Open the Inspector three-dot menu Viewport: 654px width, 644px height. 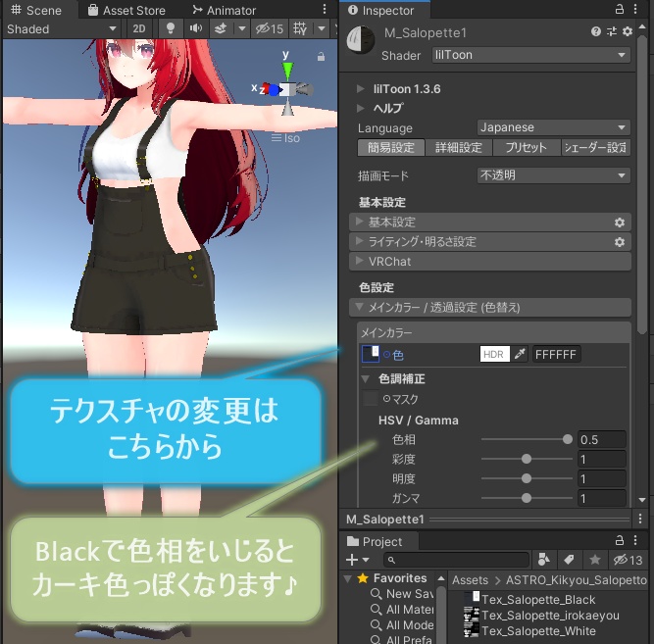click(635, 9)
